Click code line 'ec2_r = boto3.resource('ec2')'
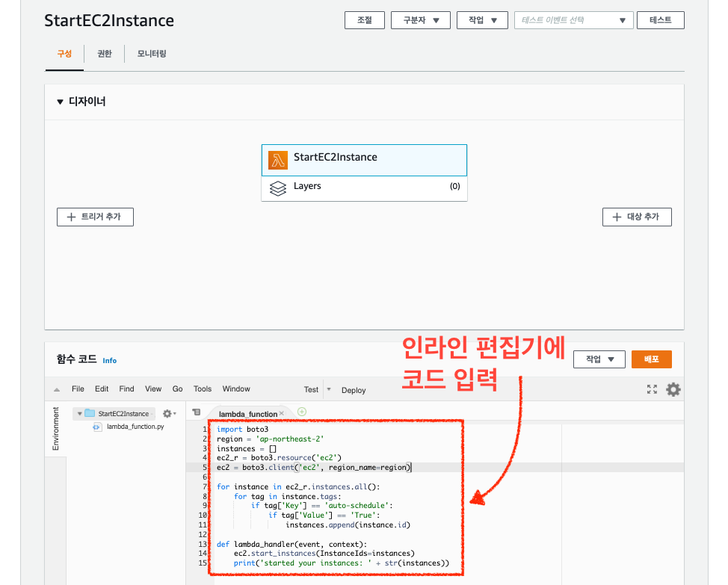The width and height of the screenshot is (728, 585). pos(279,458)
